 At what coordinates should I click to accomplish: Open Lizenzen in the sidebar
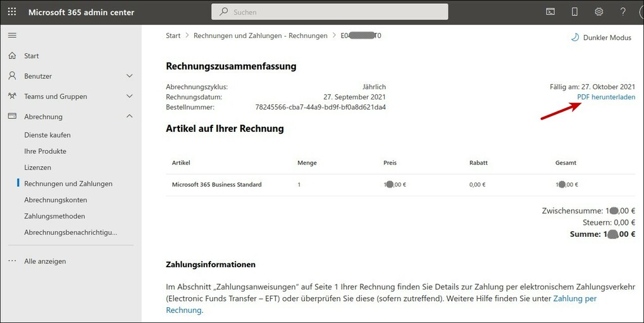[x=38, y=167]
